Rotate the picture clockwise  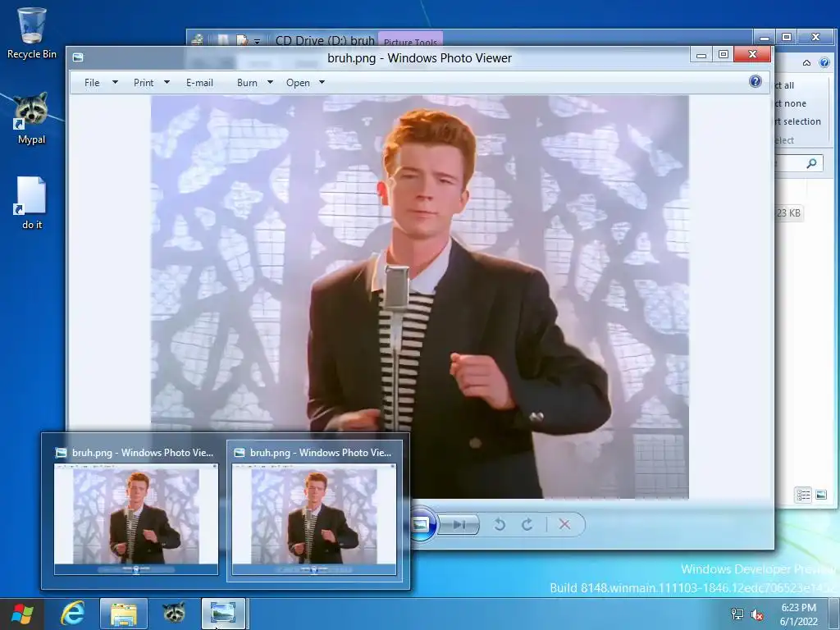coord(527,524)
